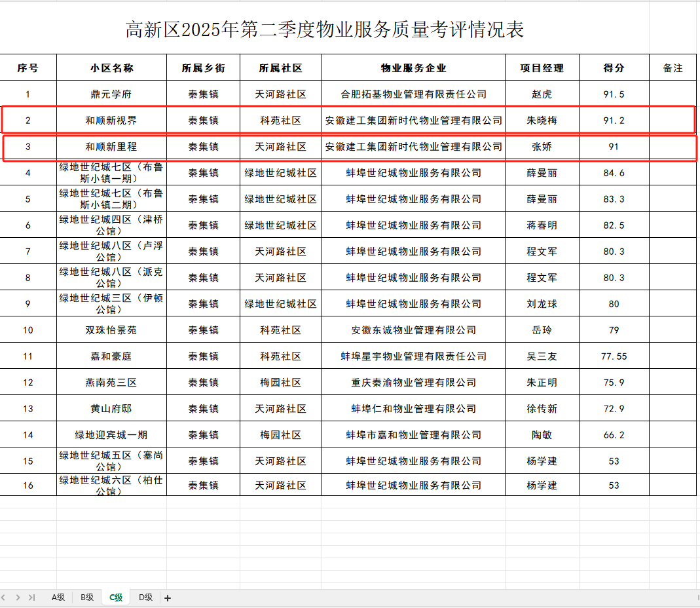The width and height of the screenshot is (700, 608).
Task: Select the D级 sheet tab
Action: [145, 598]
